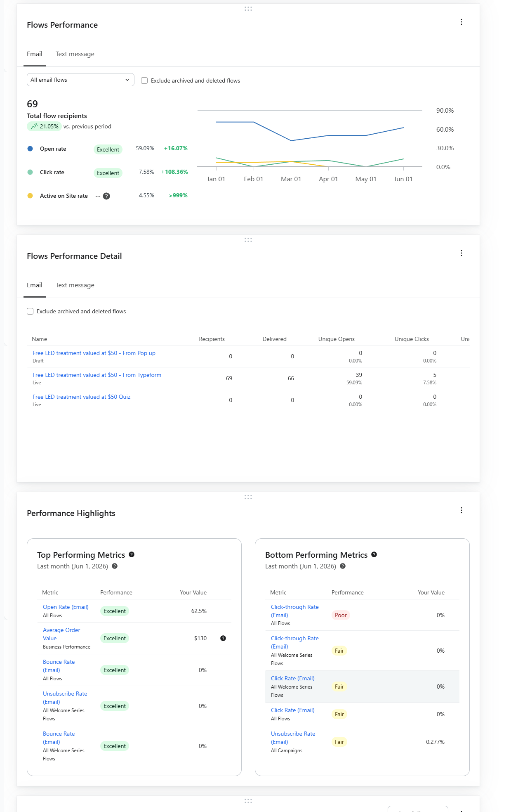Click Excellent badge next to Click rate
This screenshot has width=518, height=812.
[108, 173]
